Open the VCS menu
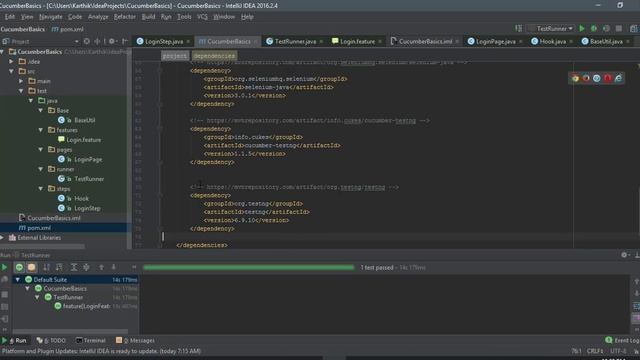Screen dimensions: 640x360 pyautogui.click(x=202, y=17)
